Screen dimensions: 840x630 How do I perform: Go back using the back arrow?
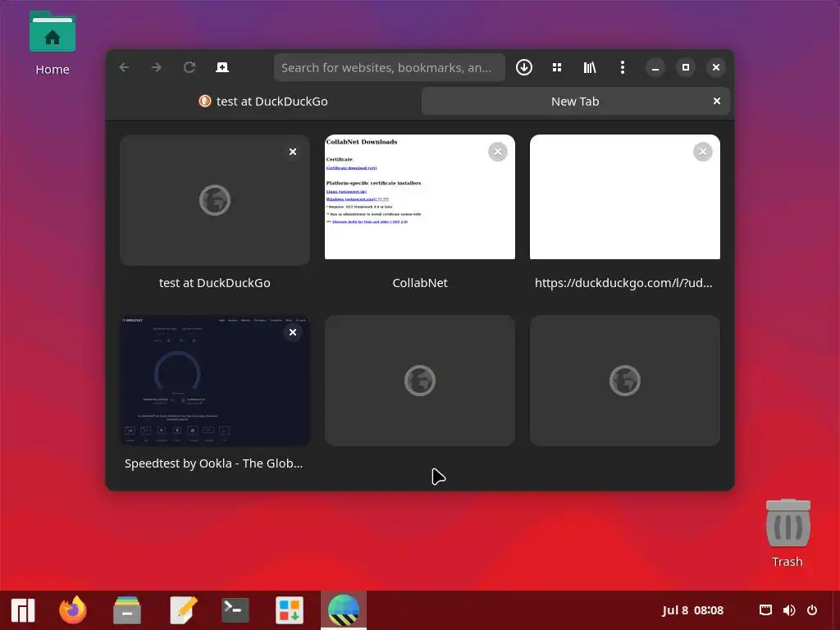[x=125, y=67]
